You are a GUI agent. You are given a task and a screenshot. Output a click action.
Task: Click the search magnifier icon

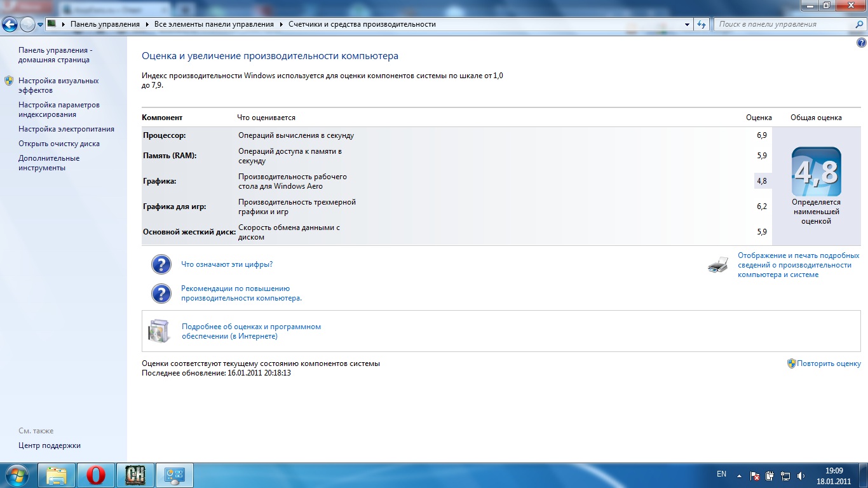coord(858,24)
